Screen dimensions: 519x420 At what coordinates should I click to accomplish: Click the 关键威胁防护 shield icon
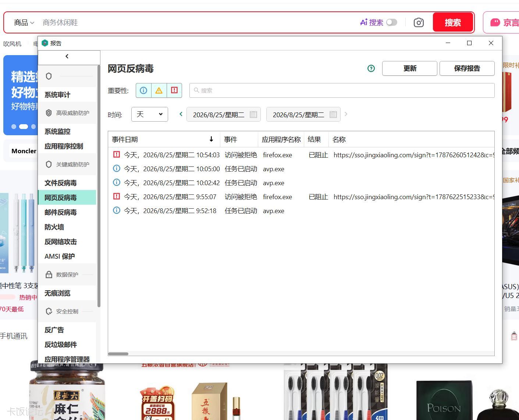[49, 164]
